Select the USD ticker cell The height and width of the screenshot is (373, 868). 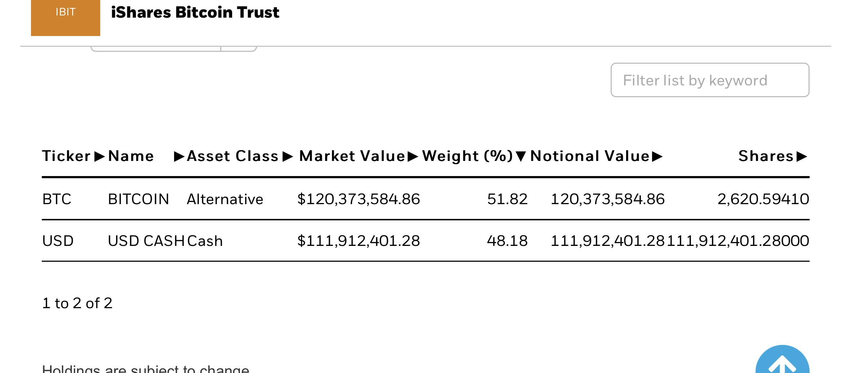(58, 241)
